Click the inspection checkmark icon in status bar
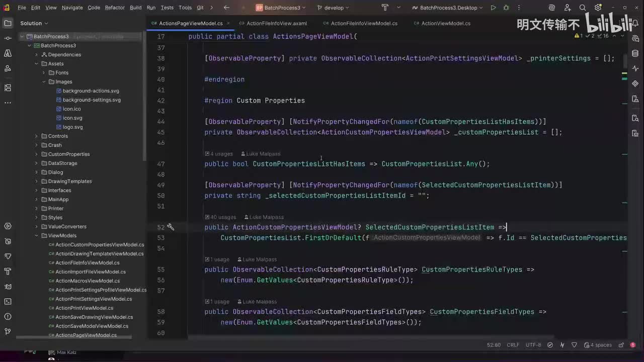644x362 pixels. pos(550,345)
